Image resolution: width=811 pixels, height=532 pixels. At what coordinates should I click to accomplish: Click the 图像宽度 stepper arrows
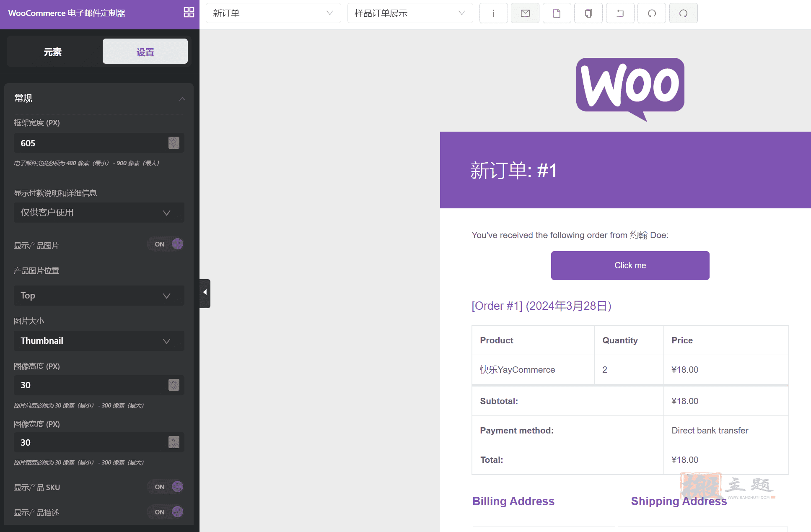(x=174, y=442)
